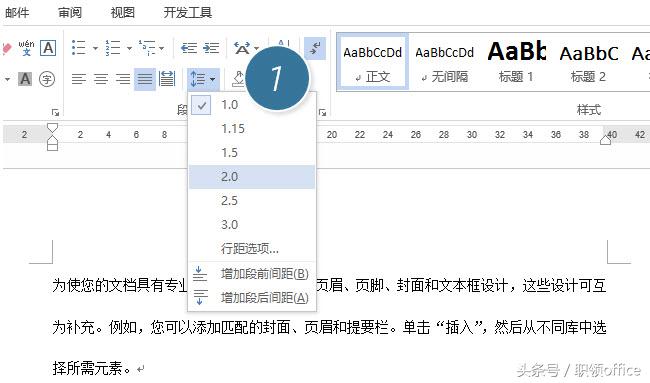Image resolution: width=650 pixels, height=383 pixels.
Task: Toggle the bullet list button
Action: [78, 48]
